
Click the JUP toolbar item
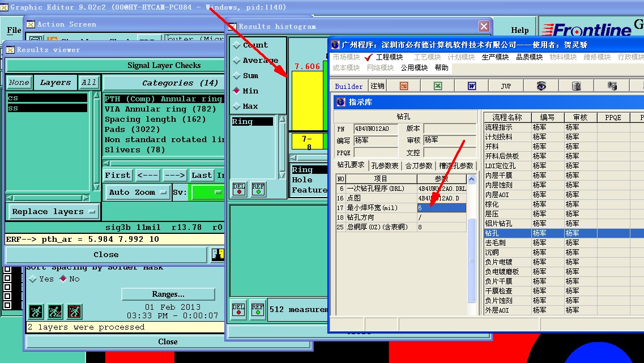[x=506, y=86]
